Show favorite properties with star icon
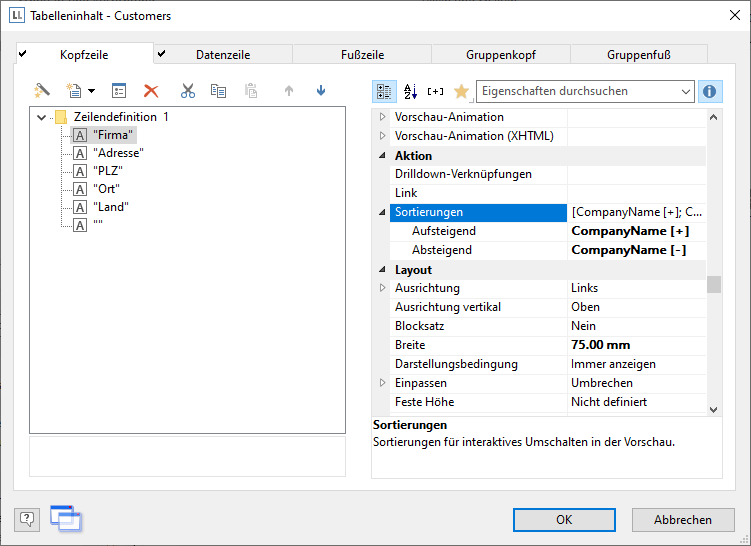 click(461, 91)
